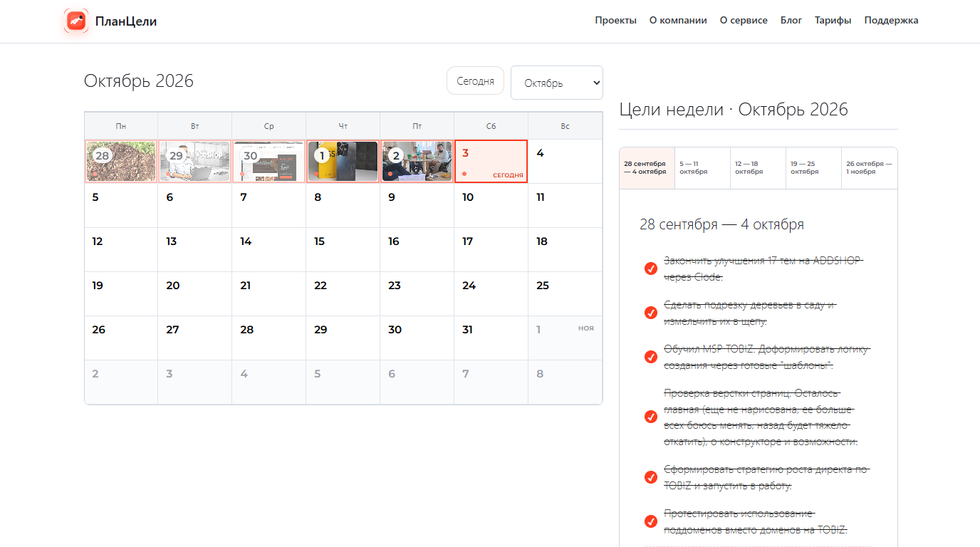
Task: Click the Сегодня button
Action: [475, 80]
